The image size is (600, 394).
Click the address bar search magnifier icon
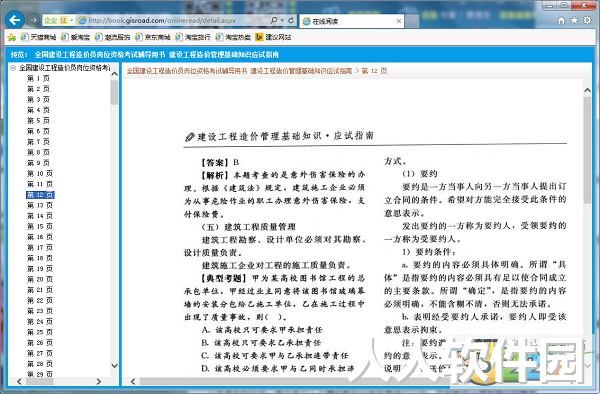(274, 20)
